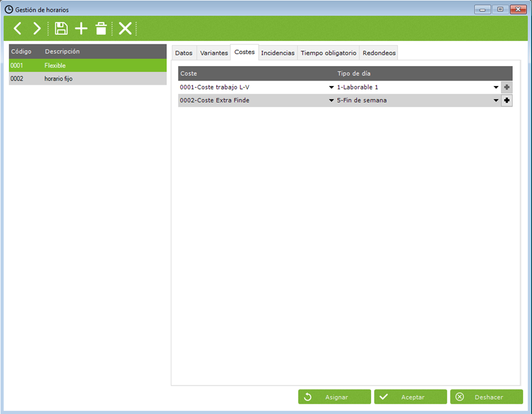Switch to the Redondeos tab

(x=379, y=53)
